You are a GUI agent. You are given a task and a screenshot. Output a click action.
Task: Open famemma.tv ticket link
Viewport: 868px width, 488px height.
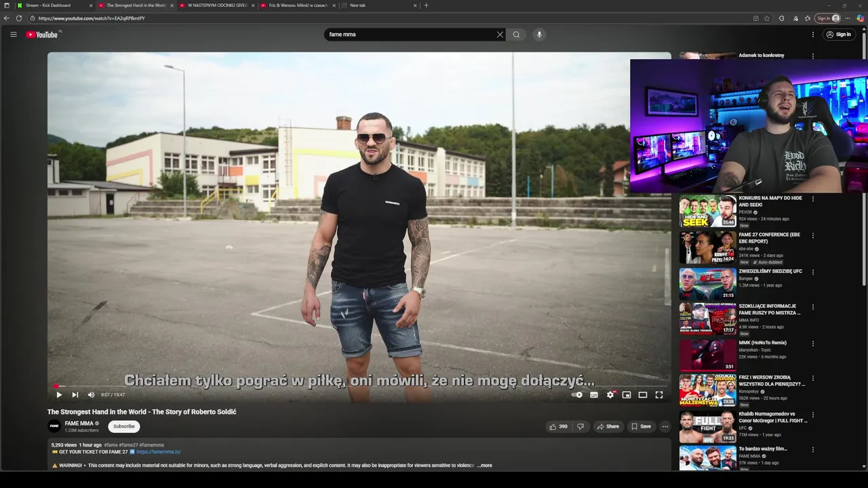click(158, 451)
